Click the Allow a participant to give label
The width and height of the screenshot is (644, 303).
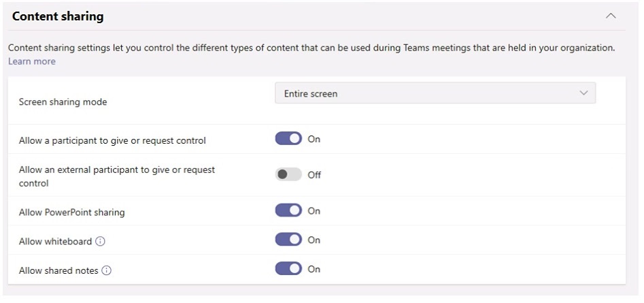(x=112, y=140)
